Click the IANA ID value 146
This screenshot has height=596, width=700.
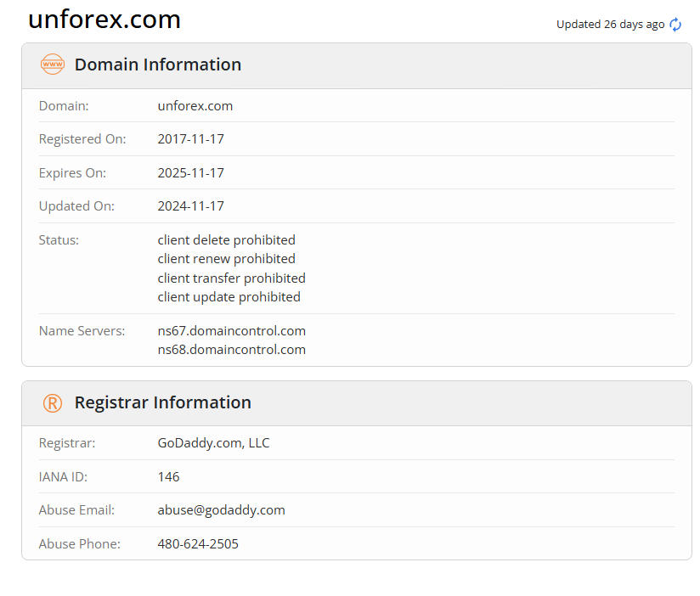pyautogui.click(x=169, y=476)
